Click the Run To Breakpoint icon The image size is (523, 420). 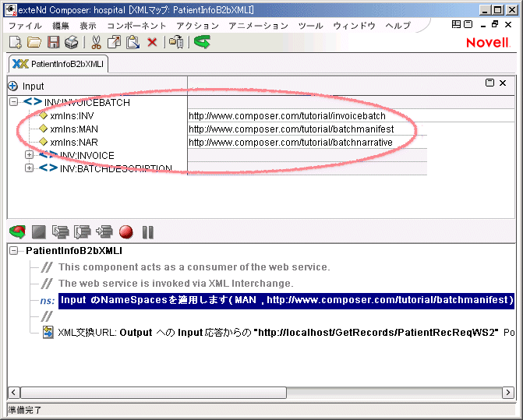coord(104,232)
